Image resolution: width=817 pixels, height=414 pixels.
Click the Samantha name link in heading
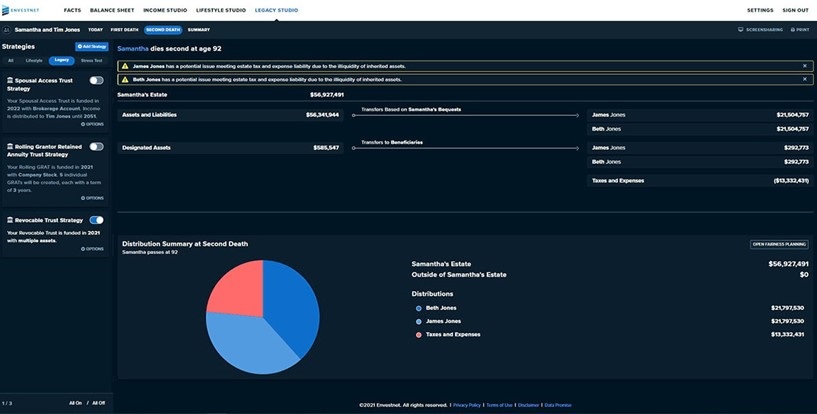[x=133, y=49]
